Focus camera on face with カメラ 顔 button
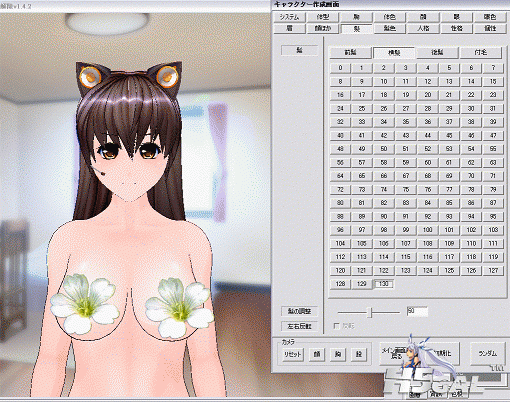The image size is (510, 402). [x=317, y=354]
